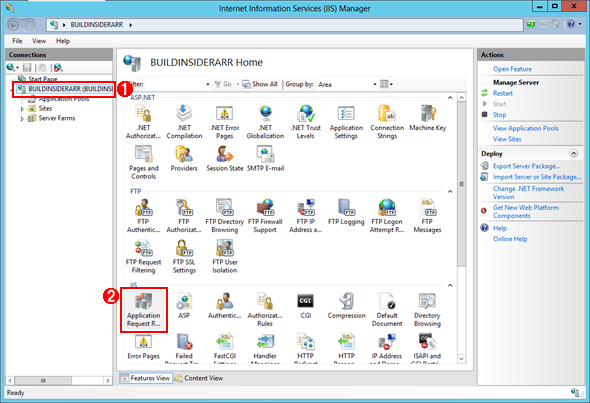
Task: Open the Machine Key feature
Action: [x=427, y=118]
